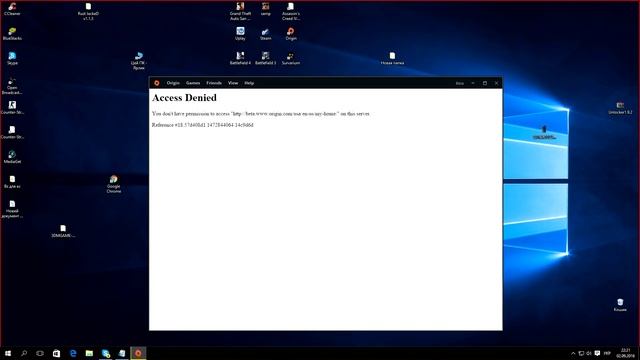Viewport: 640px width, 360px height.
Task: Select the Assassin's Creed desktop icon
Action: pyautogui.click(x=291, y=11)
